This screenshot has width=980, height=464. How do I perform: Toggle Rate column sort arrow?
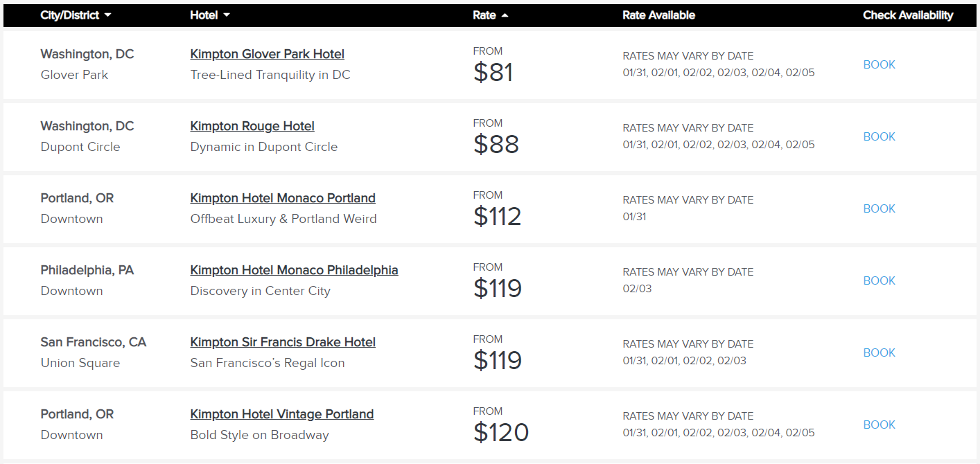point(505,15)
